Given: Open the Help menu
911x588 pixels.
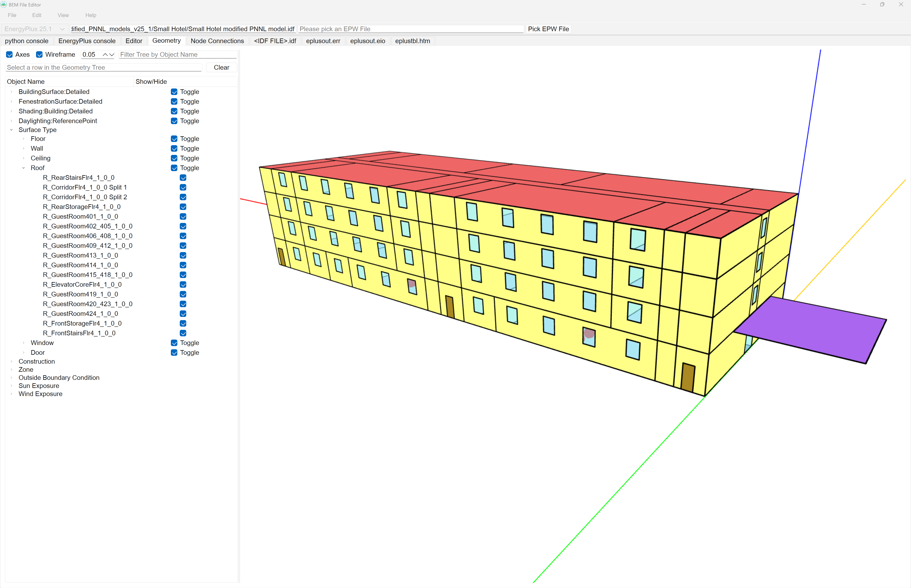Looking at the screenshot, I should tap(91, 15).
